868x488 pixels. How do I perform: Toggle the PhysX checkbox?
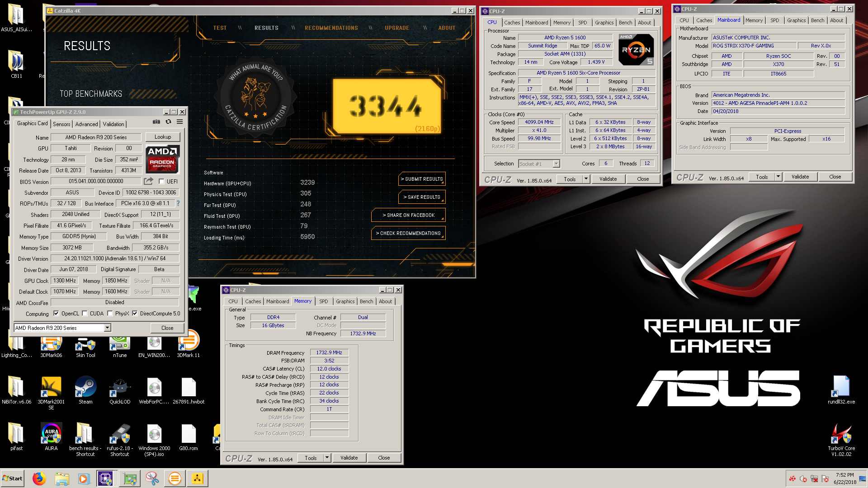point(110,313)
